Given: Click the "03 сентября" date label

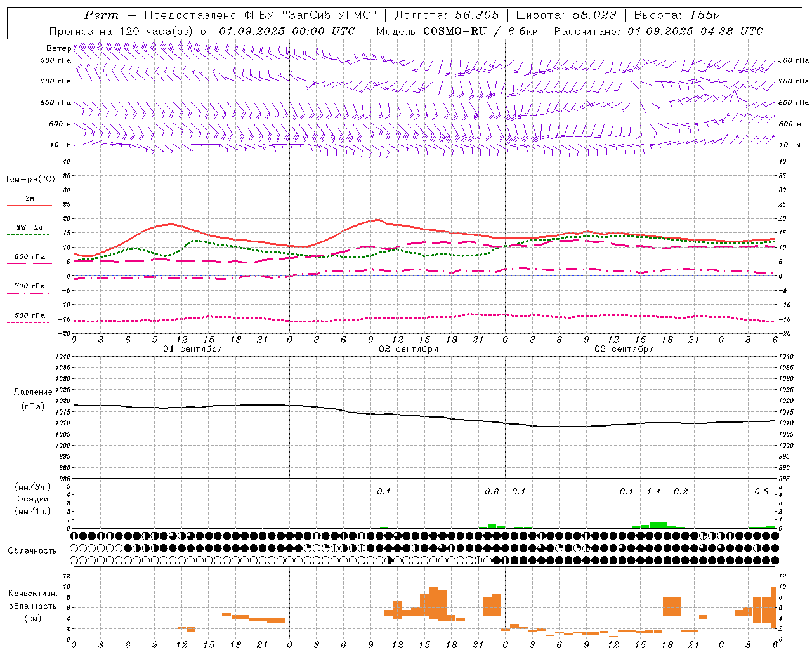Looking at the screenshot, I should click(624, 349).
